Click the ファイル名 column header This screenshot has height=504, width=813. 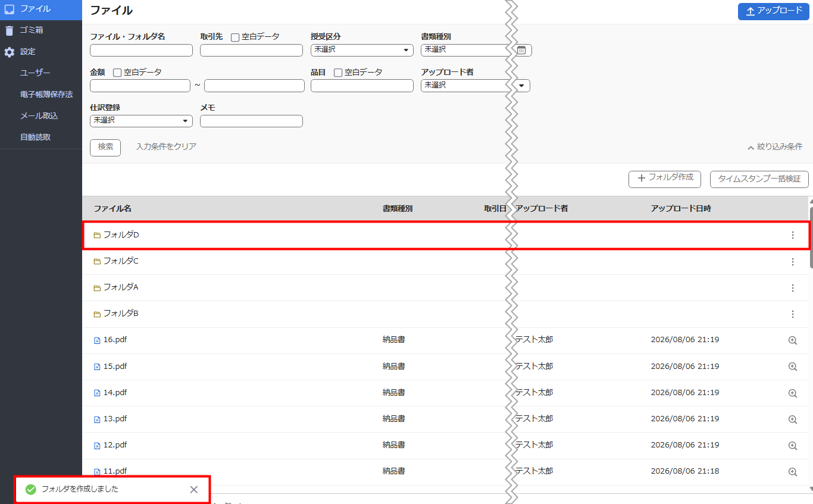(x=112, y=209)
